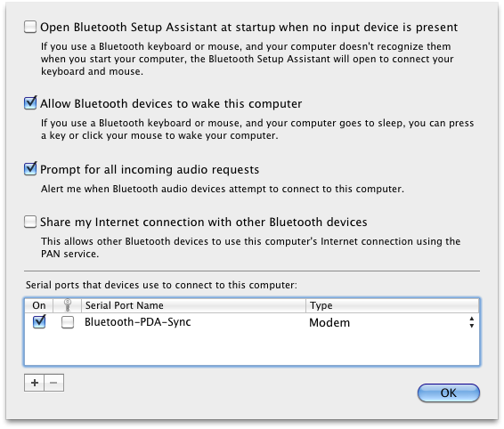Click the plus icon to add serial port

tap(35, 383)
